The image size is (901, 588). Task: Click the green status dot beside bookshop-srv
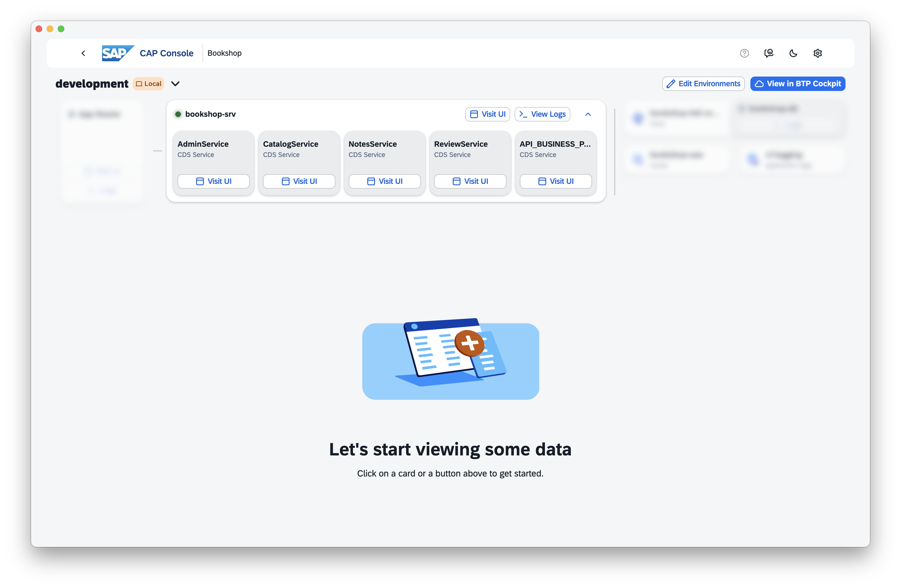point(178,114)
